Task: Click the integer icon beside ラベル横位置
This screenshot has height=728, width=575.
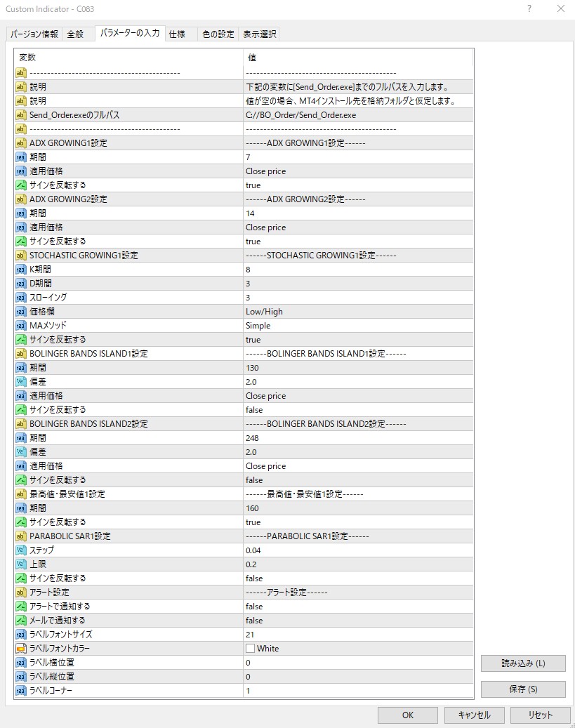Action: tap(21, 663)
